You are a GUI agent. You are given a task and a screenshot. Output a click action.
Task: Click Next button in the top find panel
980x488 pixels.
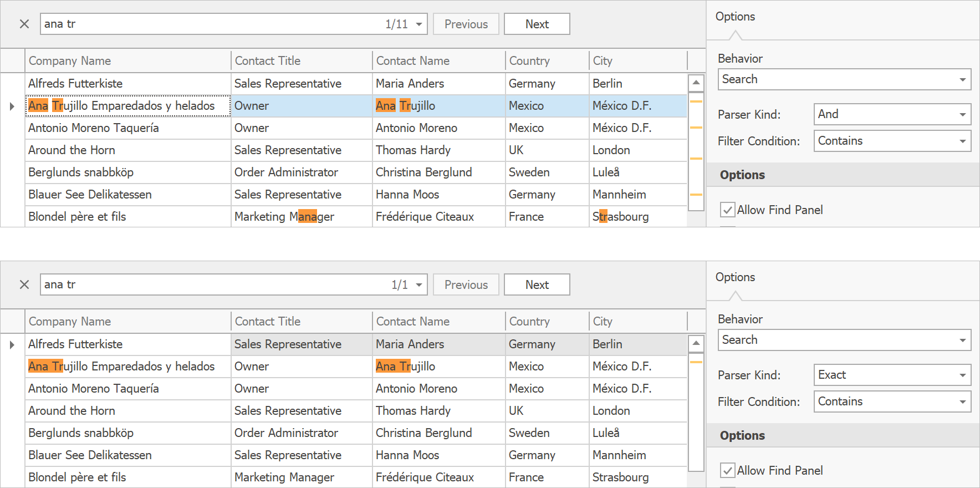(x=537, y=24)
